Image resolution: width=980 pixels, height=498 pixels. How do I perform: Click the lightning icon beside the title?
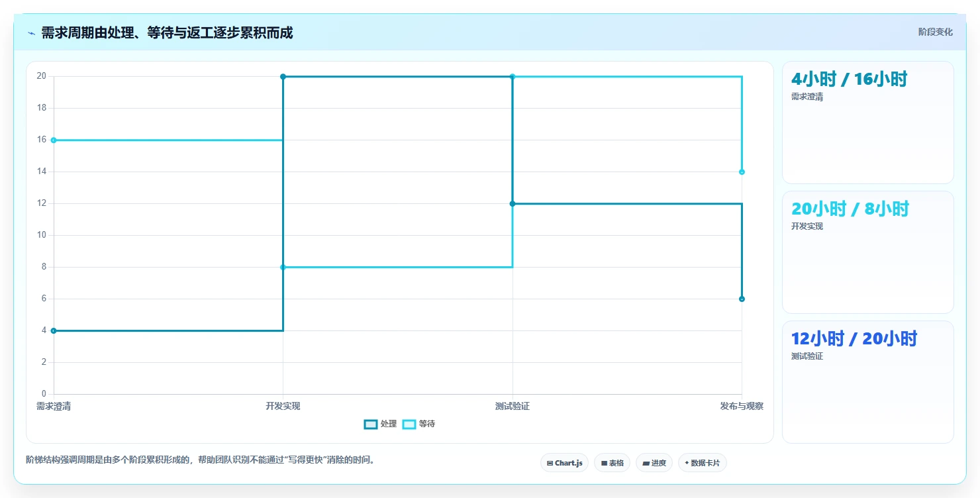point(31,32)
